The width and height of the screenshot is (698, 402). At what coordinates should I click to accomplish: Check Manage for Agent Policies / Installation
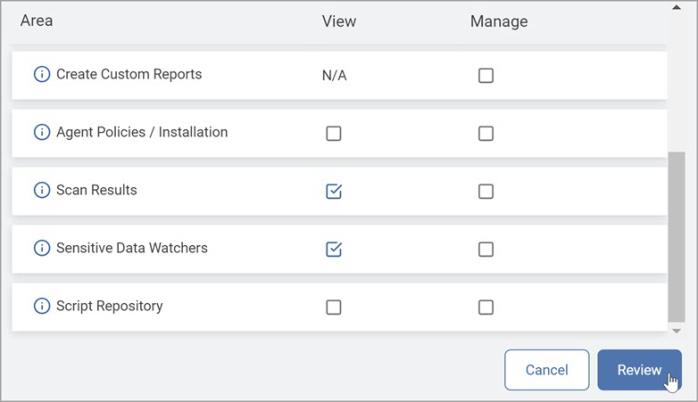[485, 133]
